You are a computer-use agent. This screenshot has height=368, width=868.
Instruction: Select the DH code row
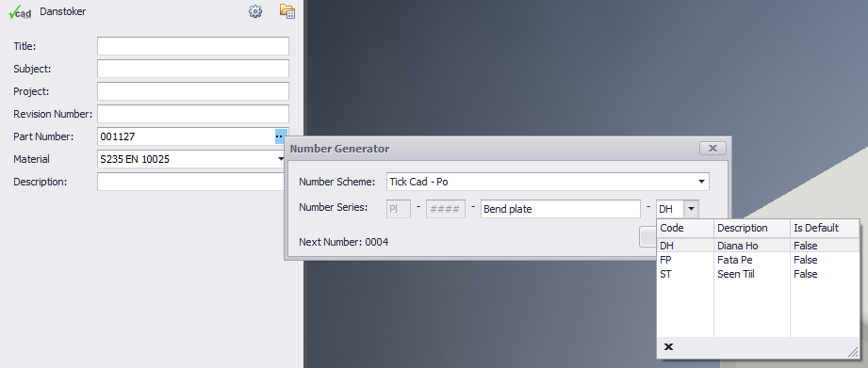(758, 246)
